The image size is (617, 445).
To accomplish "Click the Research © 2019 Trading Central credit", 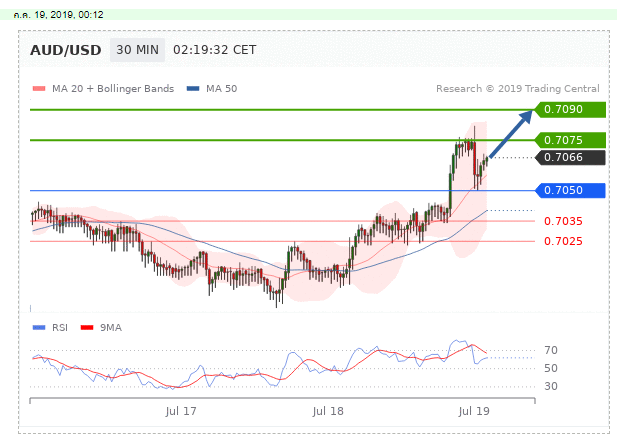I will [x=518, y=89].
